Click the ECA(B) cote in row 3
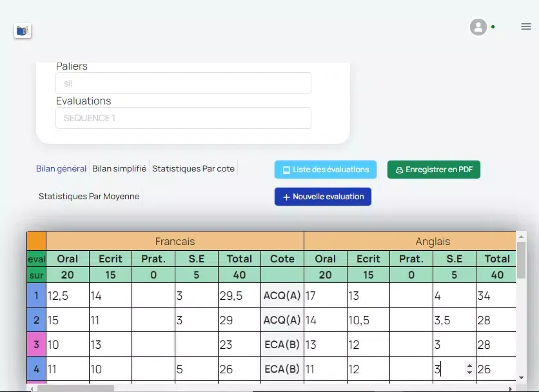The image size is (539, 392). (x=282, y=344)
